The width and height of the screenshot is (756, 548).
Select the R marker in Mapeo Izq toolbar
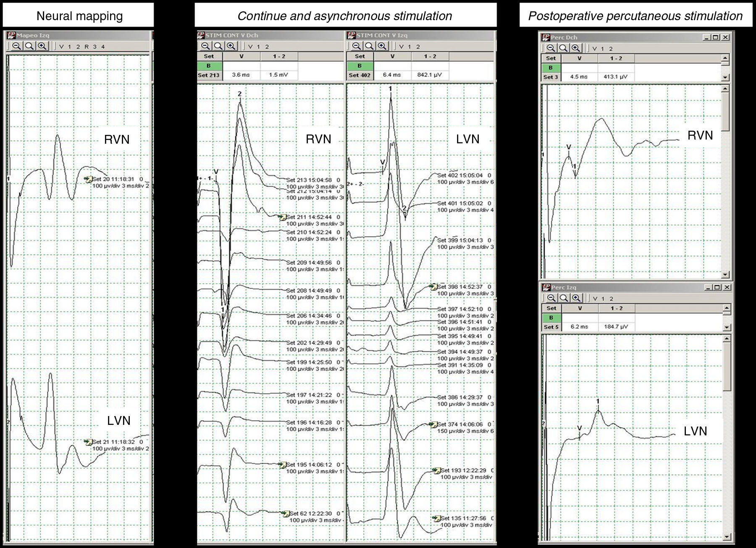point(86,47)
